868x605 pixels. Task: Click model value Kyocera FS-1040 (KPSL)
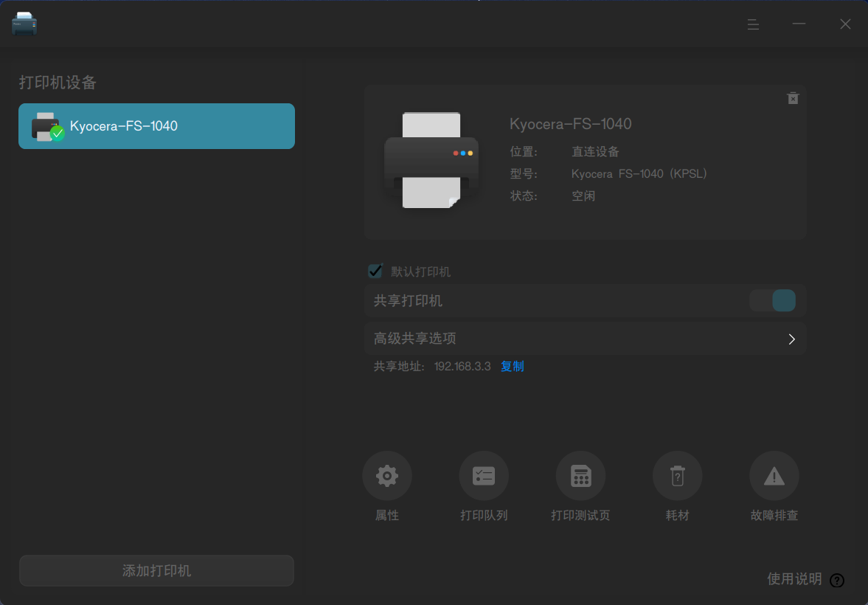pos(639,174)
